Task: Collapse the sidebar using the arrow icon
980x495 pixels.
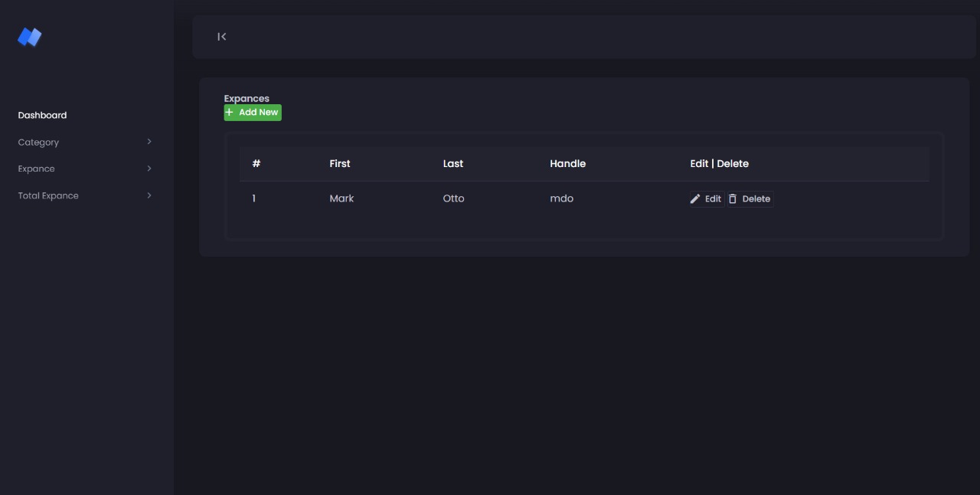Action: [221, 36]
